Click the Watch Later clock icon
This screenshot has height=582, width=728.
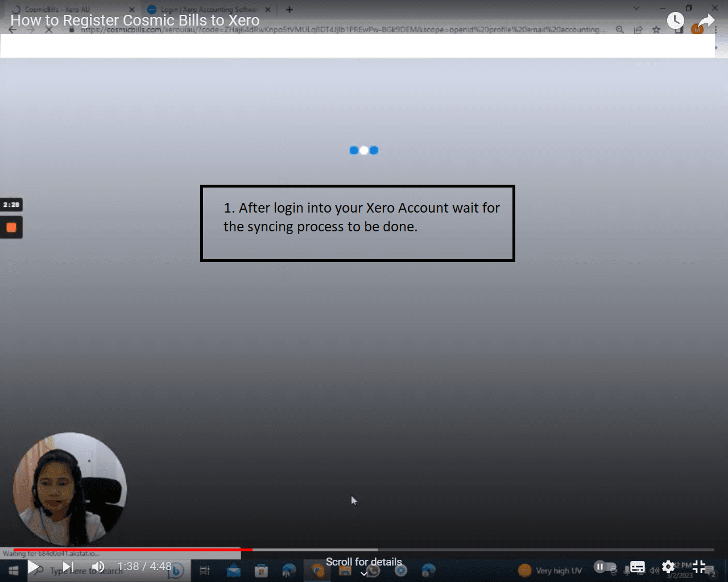point(675,21)
